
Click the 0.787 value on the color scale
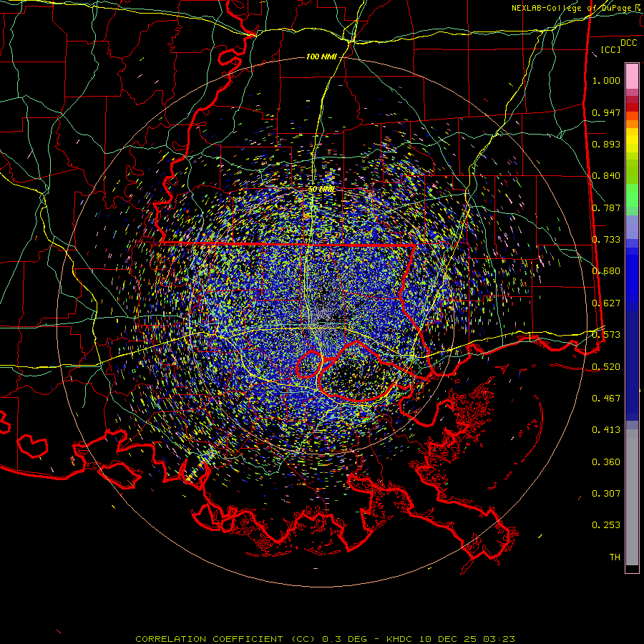tap(606, 208)
